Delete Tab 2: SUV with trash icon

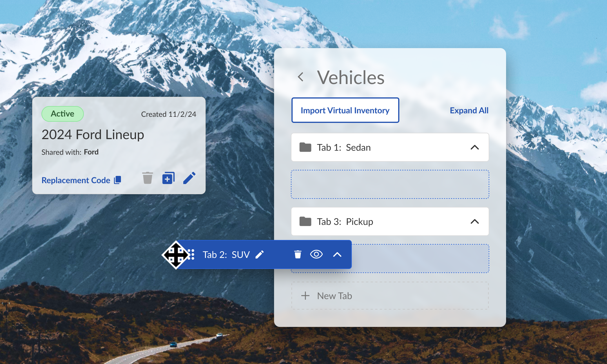coord(298,254)
